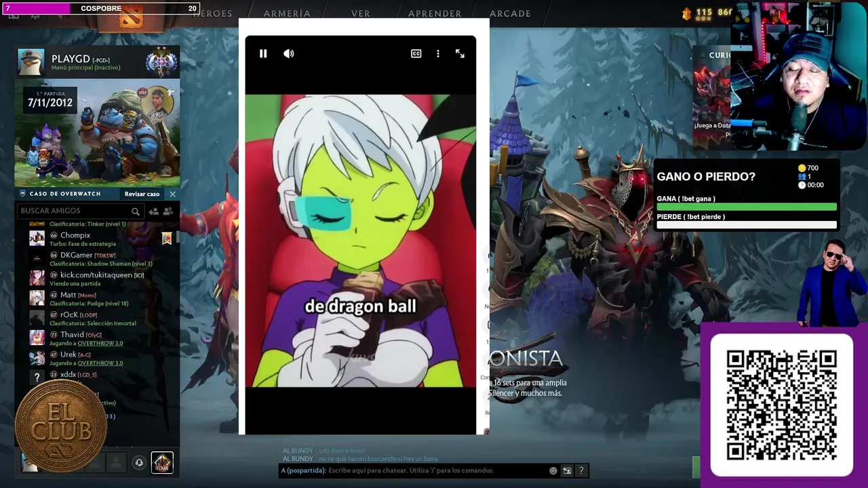868x488 pixels.
Task: Open the APRENDER tab
Action: pyautogui.click(x=435, y=14)
